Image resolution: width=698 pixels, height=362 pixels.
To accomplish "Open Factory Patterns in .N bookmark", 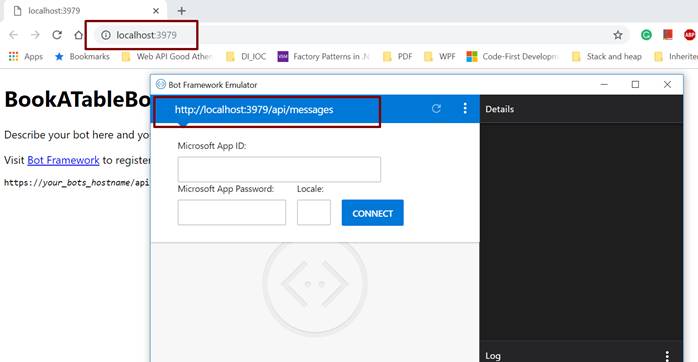I will pyautogui.click(x=324, y=57).
